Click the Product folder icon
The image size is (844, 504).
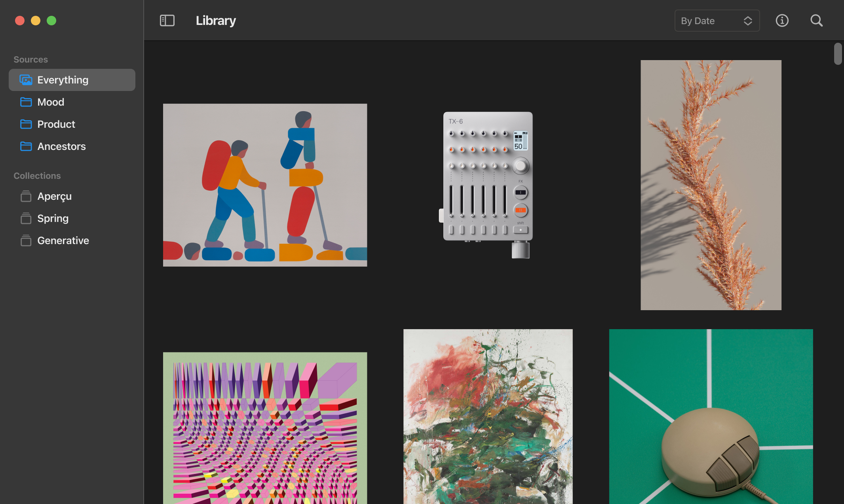[26, 124]
